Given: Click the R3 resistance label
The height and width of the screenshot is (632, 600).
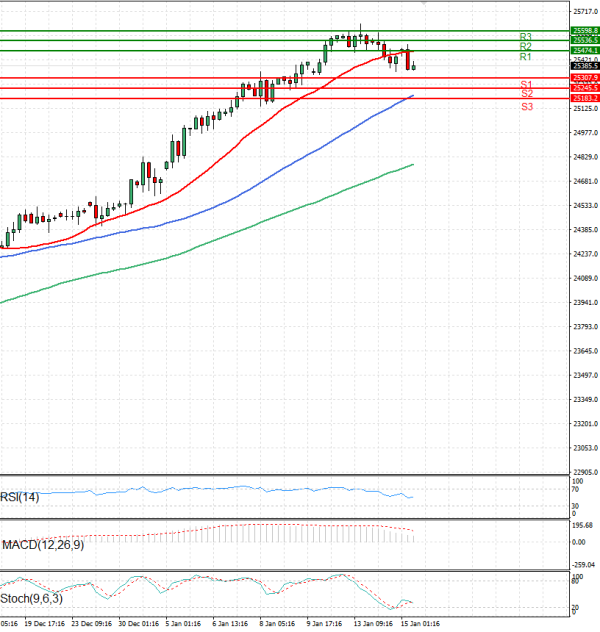Looking at the screenshot, I should (x=525, y=37).
